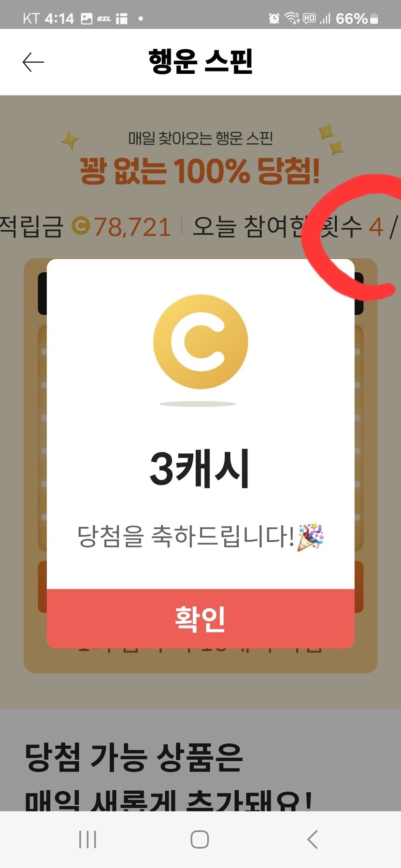Tap the 3캐시 prize text
The image size is (401, 868).
[x=200, y=468]
